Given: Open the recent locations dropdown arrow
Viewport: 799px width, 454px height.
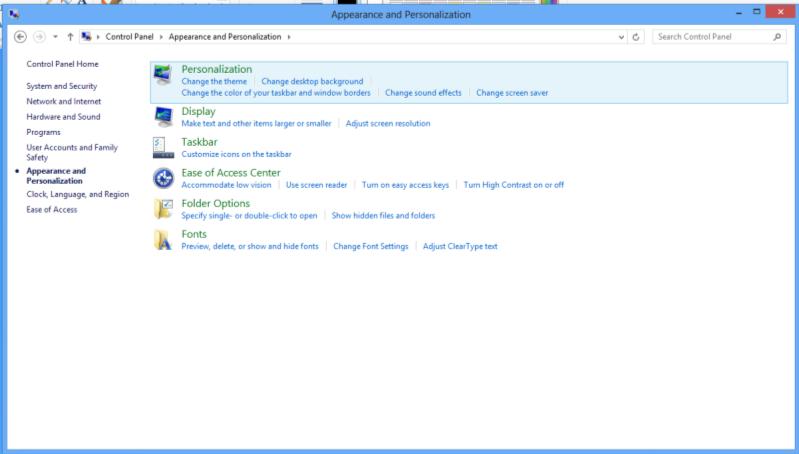Looking at the screenshot, I should [55, 37].
